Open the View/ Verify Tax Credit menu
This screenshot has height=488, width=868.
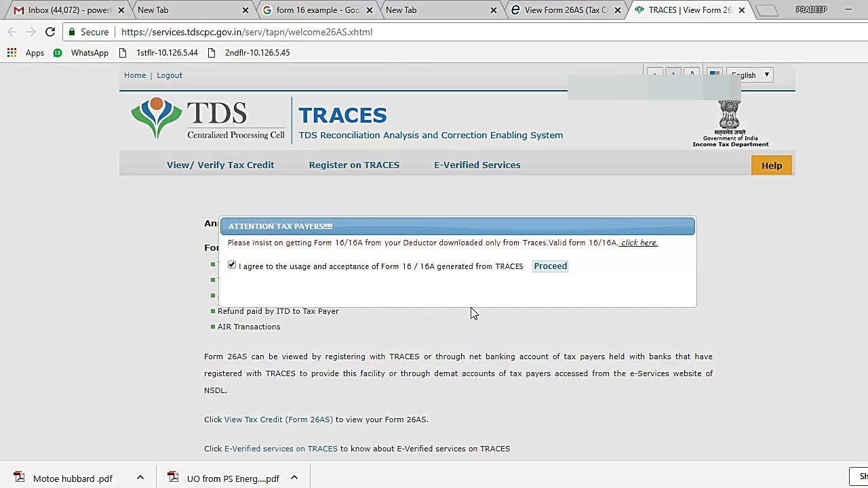coord(220,165)
